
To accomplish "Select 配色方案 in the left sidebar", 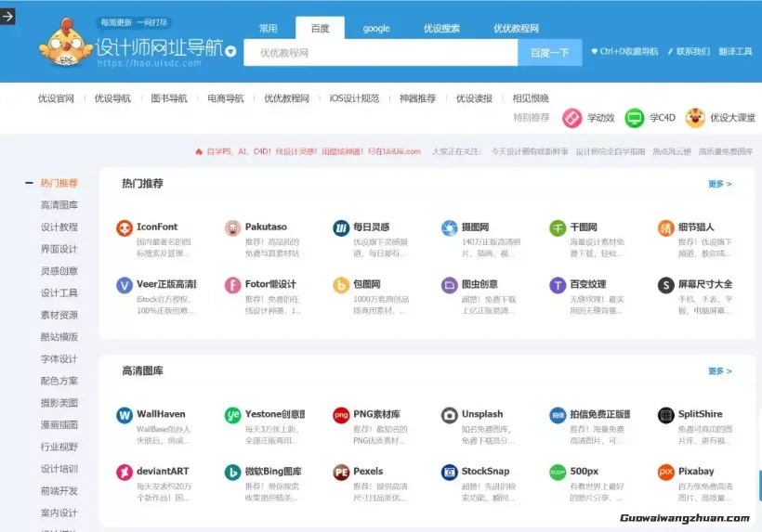I will 59,381.
